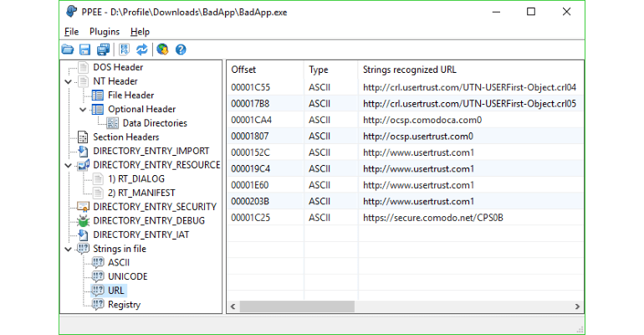Image resolution: width=644 pixels, height=335 pixels.
Task: Click the hex view toolbar icon
Action: click(x=125, y=49)
